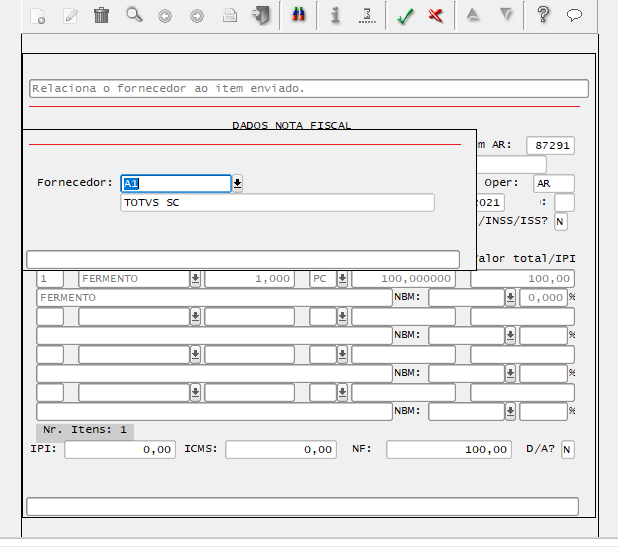Open the Fornecedor lookup arrow
The height and width of the screenshot is (547, 618).
(237, 183)
